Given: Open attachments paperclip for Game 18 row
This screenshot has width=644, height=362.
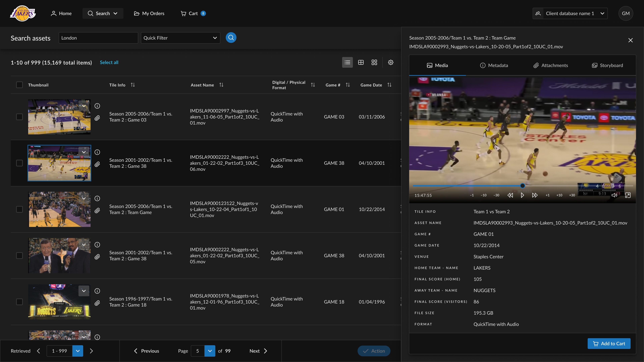Looking at the screenshot, I should (x=97, y=303).
